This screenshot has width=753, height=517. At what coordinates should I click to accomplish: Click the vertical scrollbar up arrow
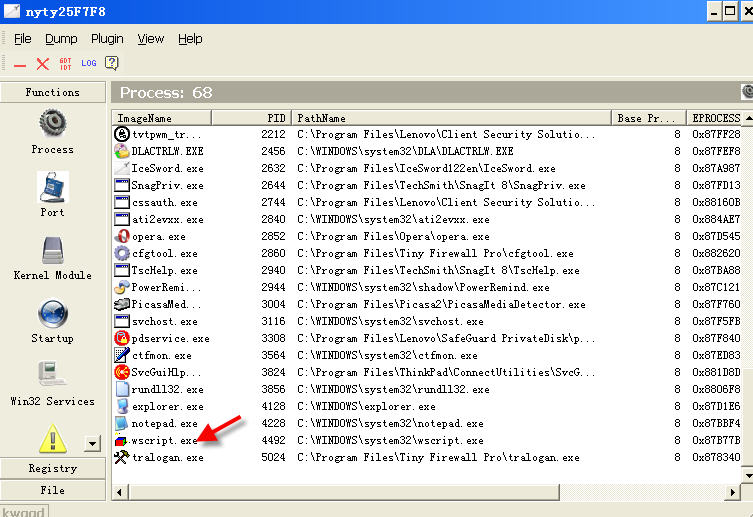[x=748, y=118]
